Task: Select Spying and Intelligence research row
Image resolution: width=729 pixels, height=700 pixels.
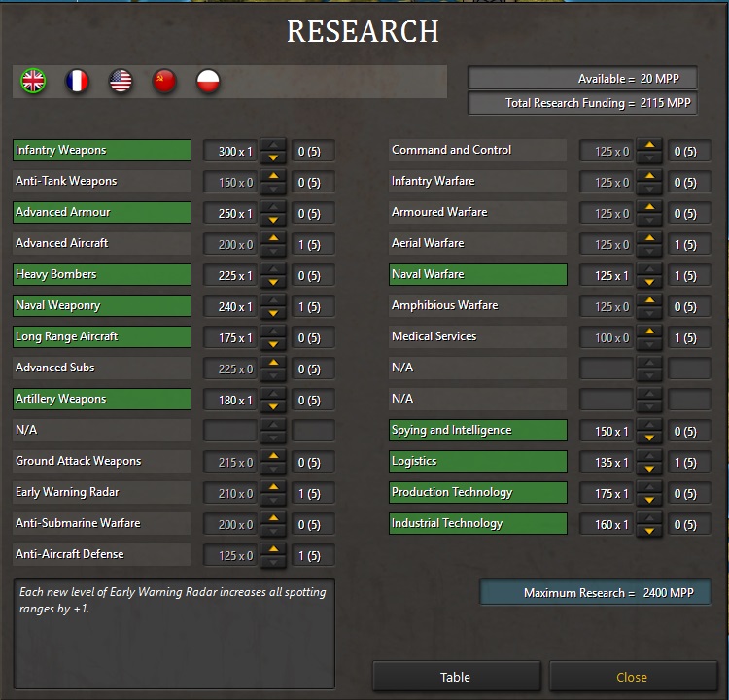Action: point(478,431)
